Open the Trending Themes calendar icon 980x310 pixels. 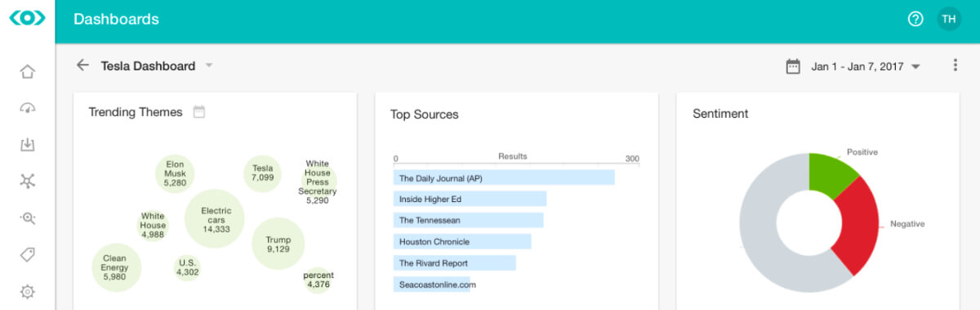point(199,112)
